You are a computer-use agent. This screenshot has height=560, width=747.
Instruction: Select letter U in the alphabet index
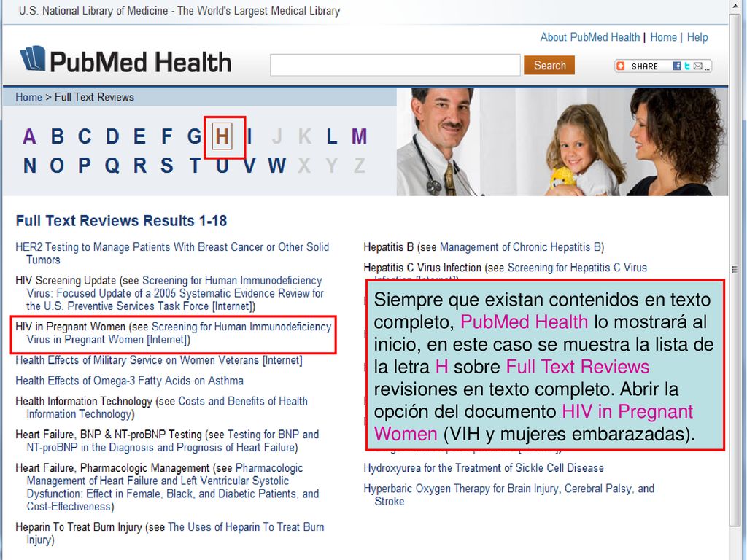(x=222, y=166)
